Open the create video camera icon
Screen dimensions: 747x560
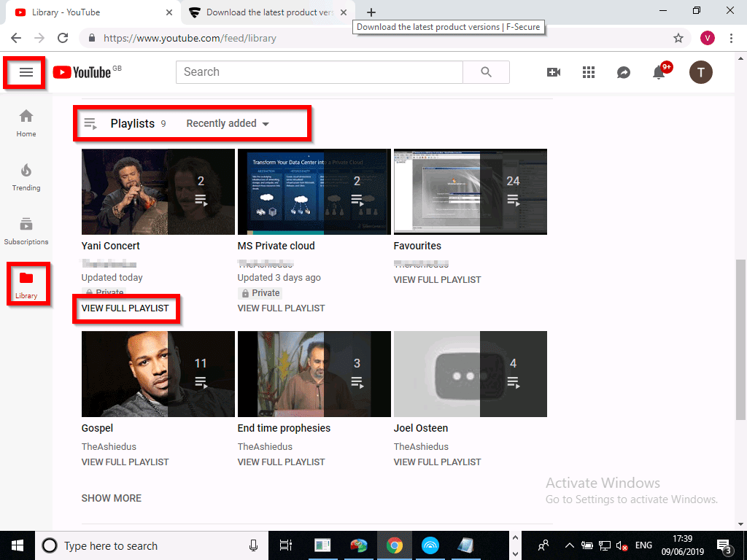tap(553, 72)
